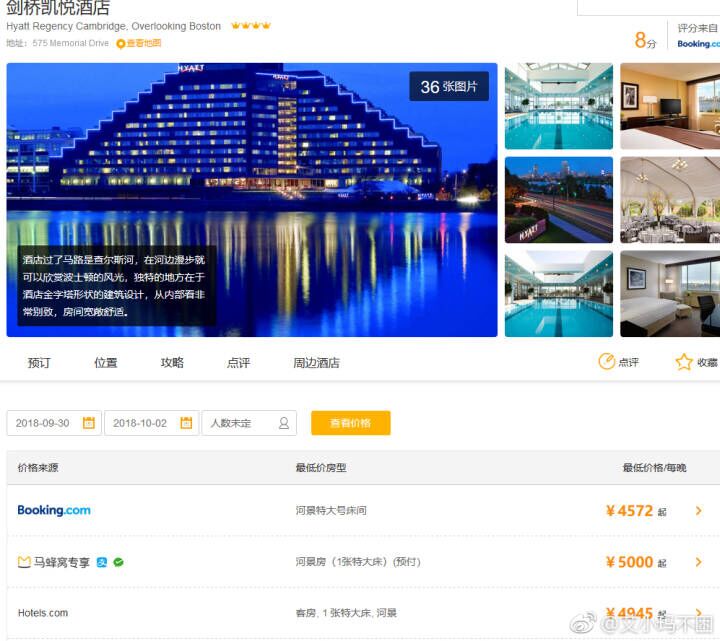Viewport: 720px width, 641px height.
Task: Open the check-in date calendar icon
Action: [89, 422]
